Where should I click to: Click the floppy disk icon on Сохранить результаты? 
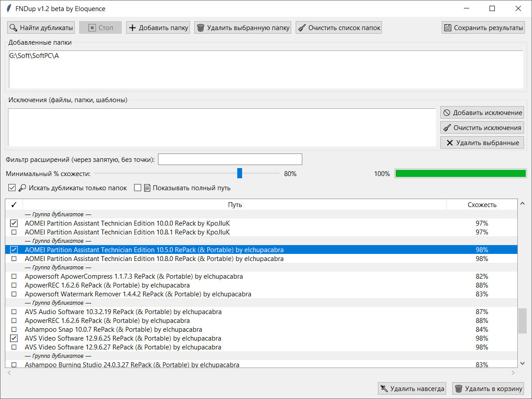(448, 28)
